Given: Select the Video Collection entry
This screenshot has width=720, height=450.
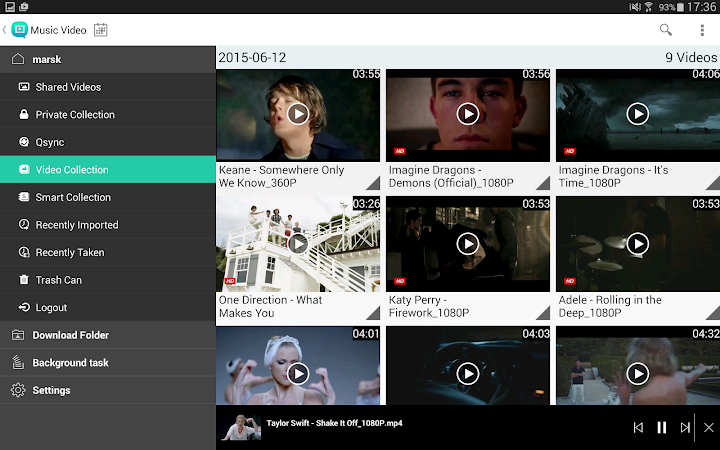Looking at the screenshot, I should pyautogui.click(x=108, y=169).
